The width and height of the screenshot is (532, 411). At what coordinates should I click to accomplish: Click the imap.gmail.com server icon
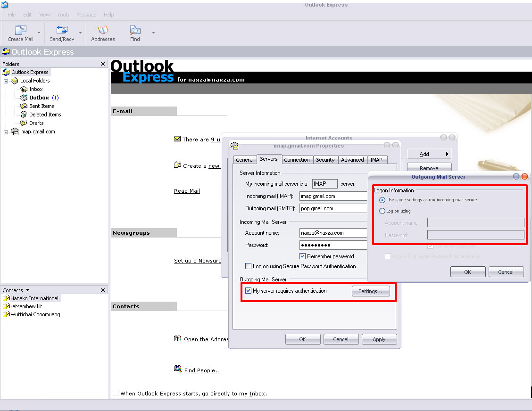pos(15,132)
